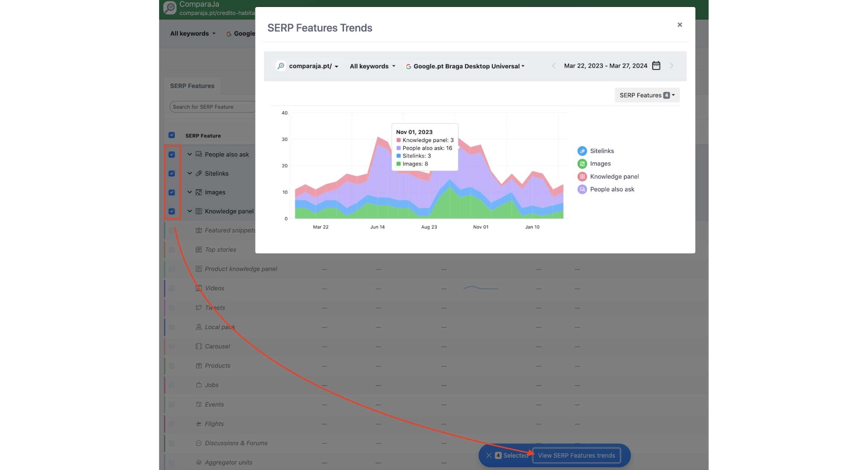
Task: Click the Events calendar icon
Action: pos(199,405)
